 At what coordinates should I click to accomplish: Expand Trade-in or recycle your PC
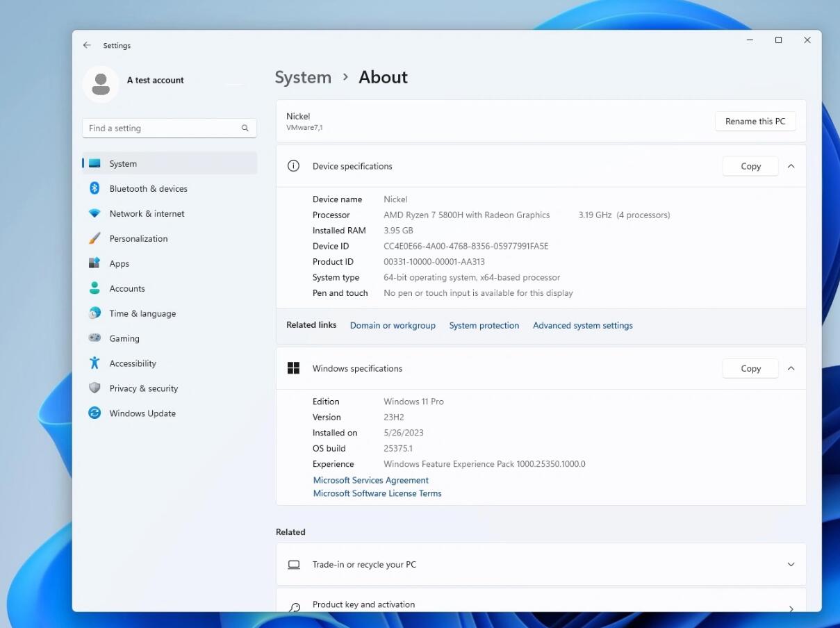[791, 565]
